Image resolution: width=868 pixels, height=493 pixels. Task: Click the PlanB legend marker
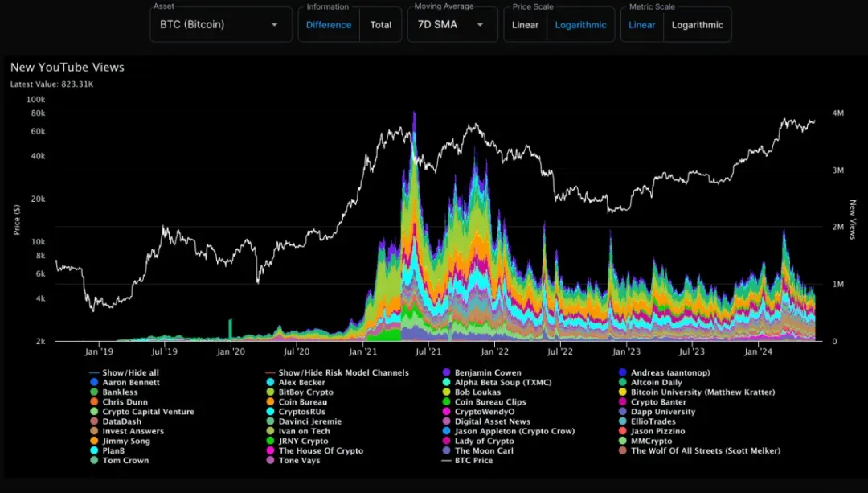pyautogui.click(x=94, y=451)
